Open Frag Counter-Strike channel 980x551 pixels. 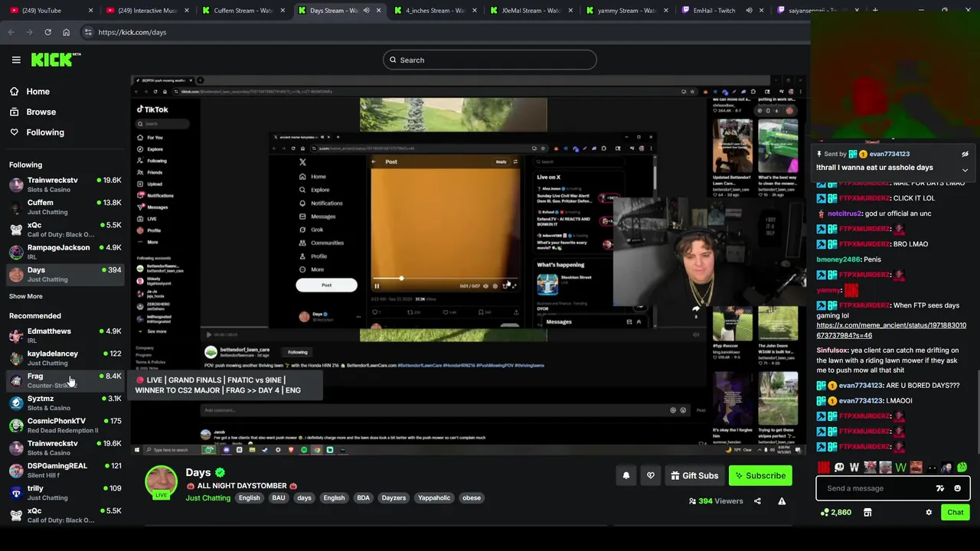click(x=65, y=380)
